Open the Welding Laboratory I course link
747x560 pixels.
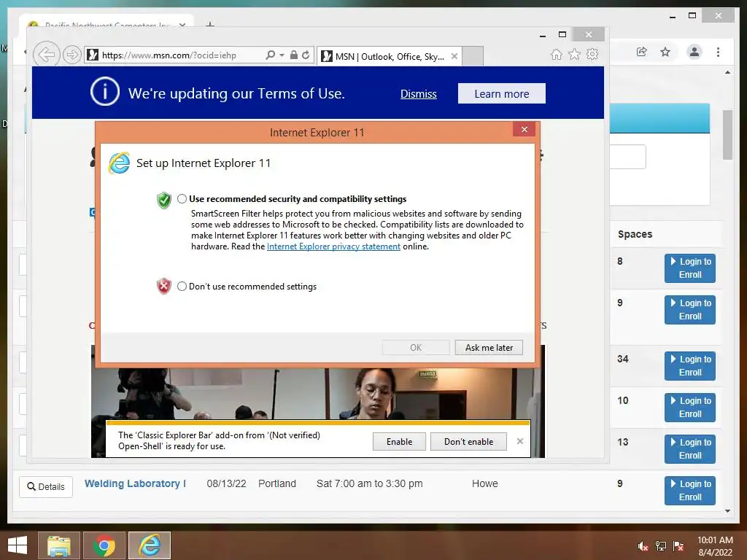[135, 484]
